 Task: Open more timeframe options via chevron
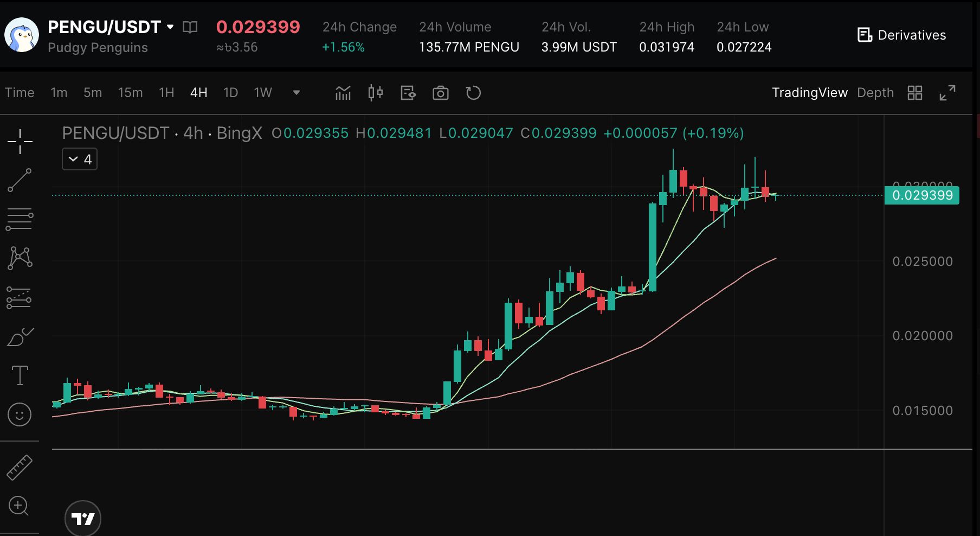pyautogui.click(x=296, y=93)
